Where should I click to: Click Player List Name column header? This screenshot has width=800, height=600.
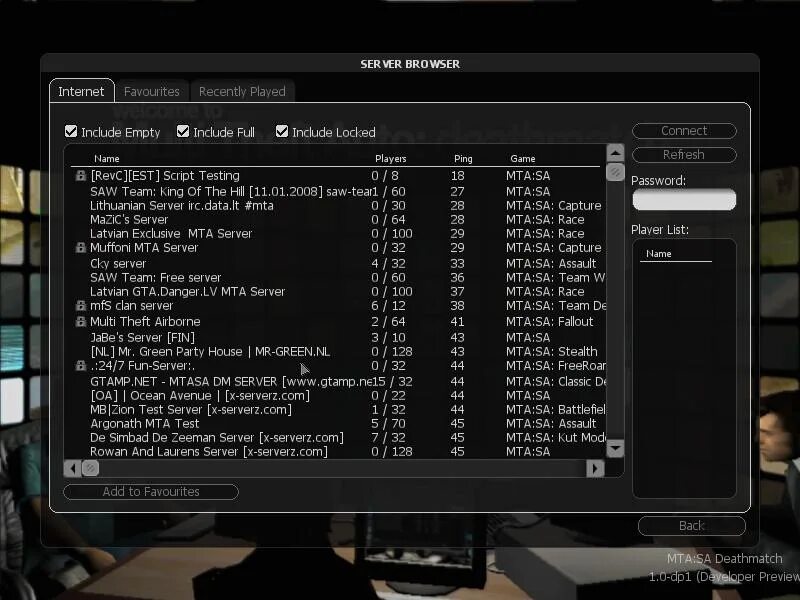pyautogui.click(x=659, y=254)
